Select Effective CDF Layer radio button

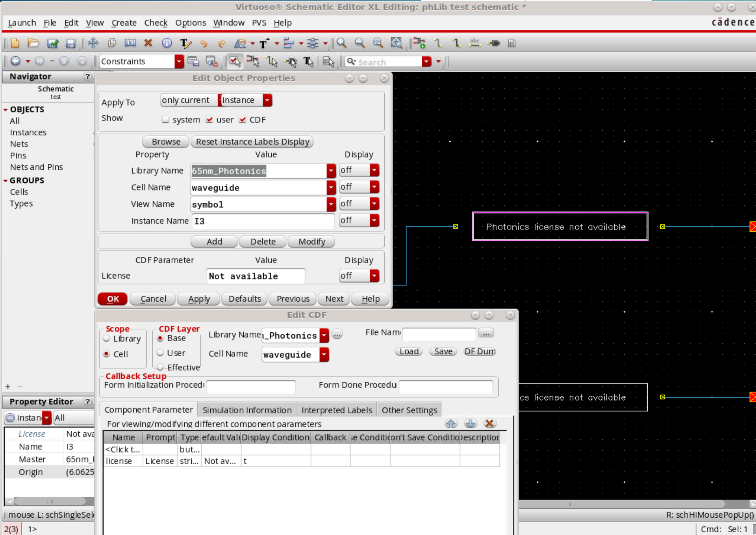(x=160, y=367)
